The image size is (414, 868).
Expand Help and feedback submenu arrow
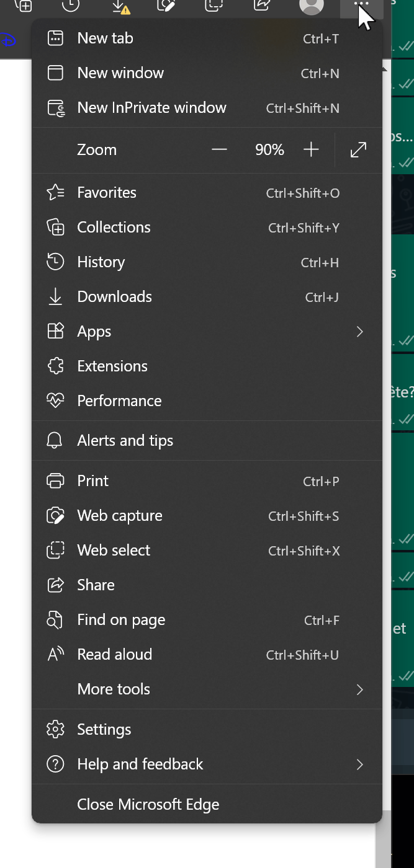(x=359, y=764)
